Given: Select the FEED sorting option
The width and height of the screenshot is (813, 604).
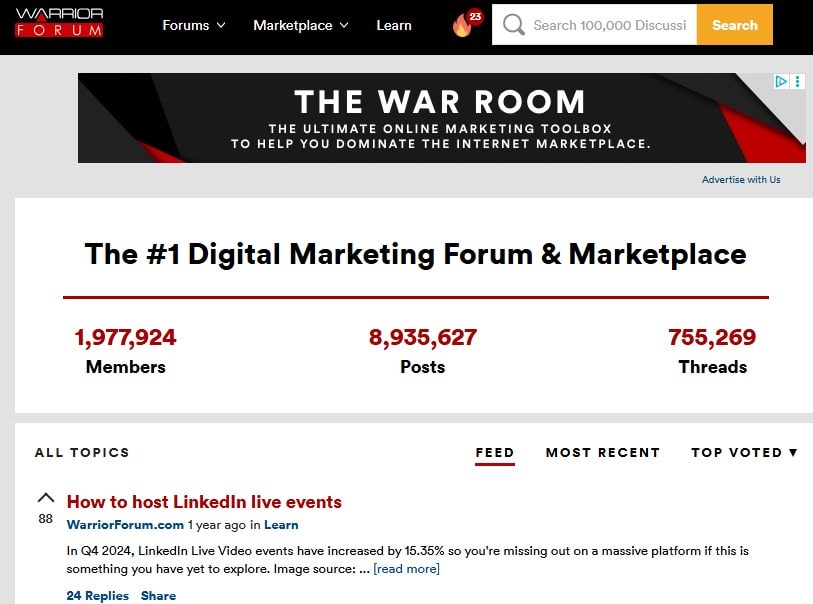Looking at the screenshot, I should (x=494, y=452).
